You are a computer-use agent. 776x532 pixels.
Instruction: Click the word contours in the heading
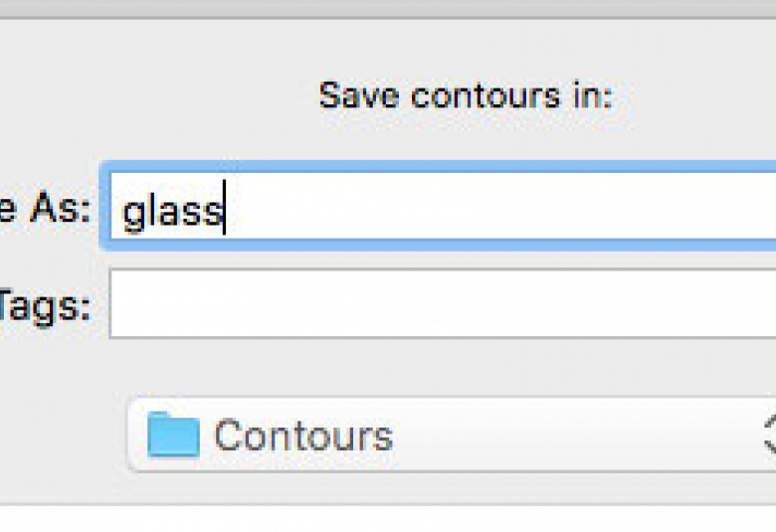pos(485,95)
